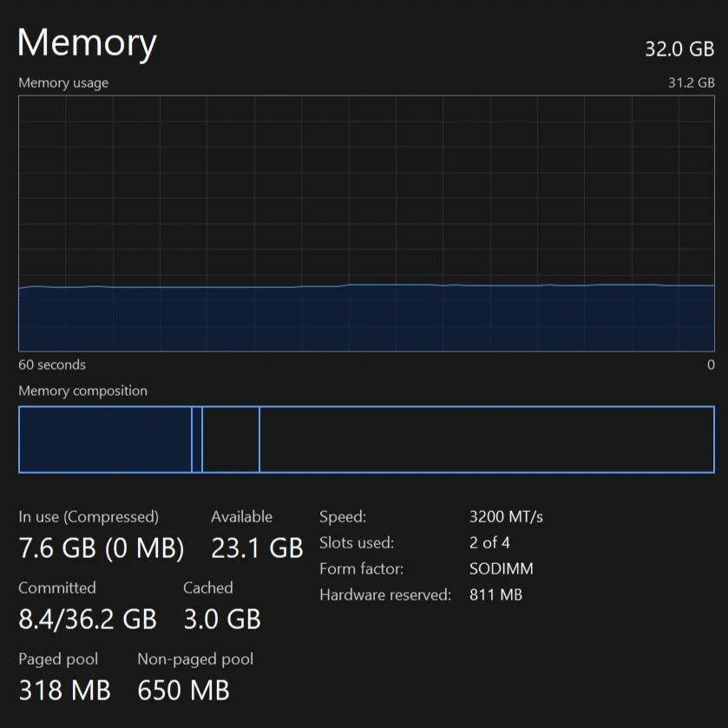Click the narrow Modified segment in memory composition
This screenshot has width=728, height=728.
(x=197, y=440)
